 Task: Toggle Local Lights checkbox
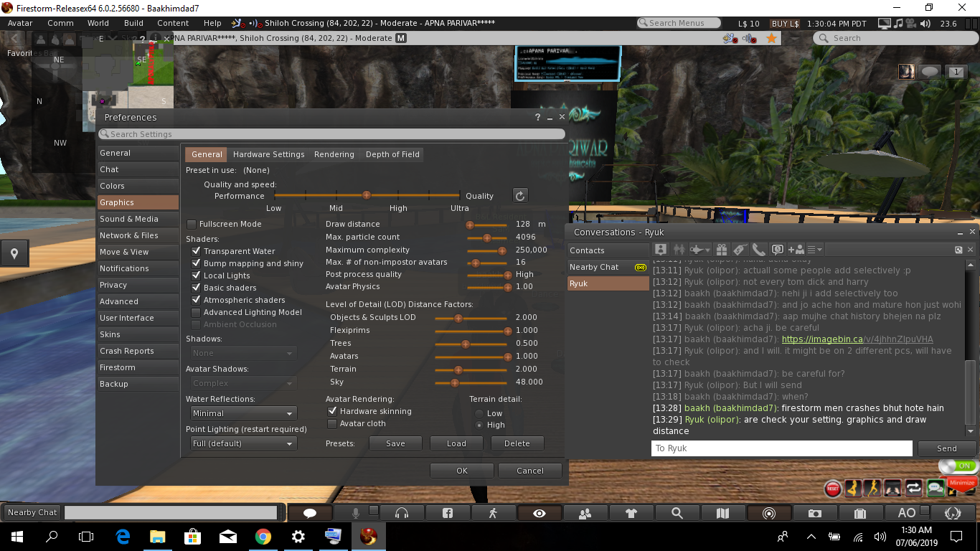tap(196, 275)
